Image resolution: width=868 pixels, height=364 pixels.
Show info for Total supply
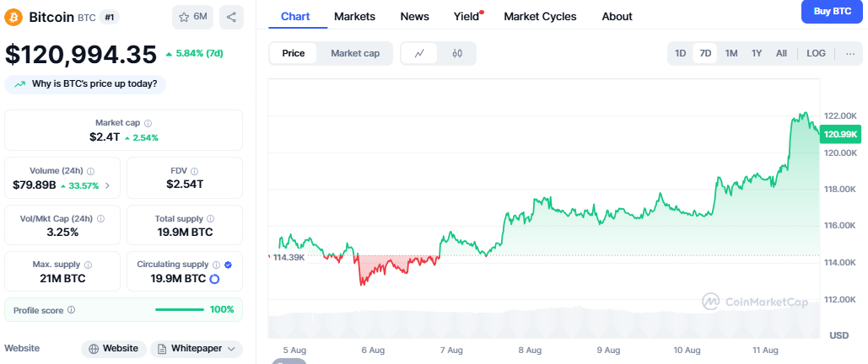[x=210, y=219]
